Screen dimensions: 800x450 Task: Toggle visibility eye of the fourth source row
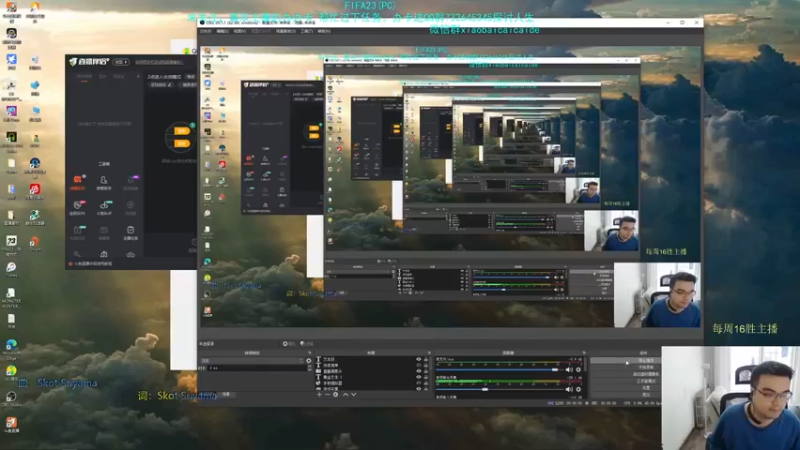tap(418, 377)
